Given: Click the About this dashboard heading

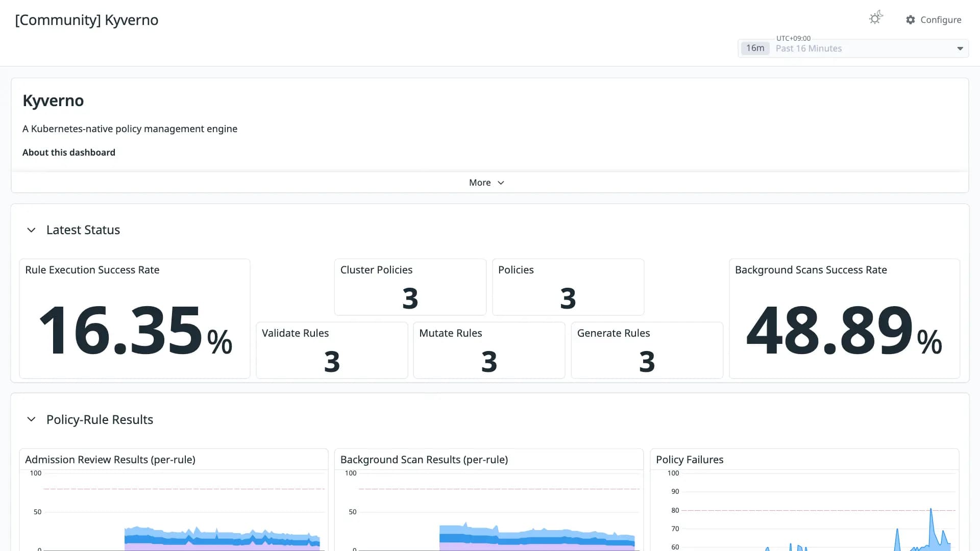Looking at the screenshot, I should 69,153.
